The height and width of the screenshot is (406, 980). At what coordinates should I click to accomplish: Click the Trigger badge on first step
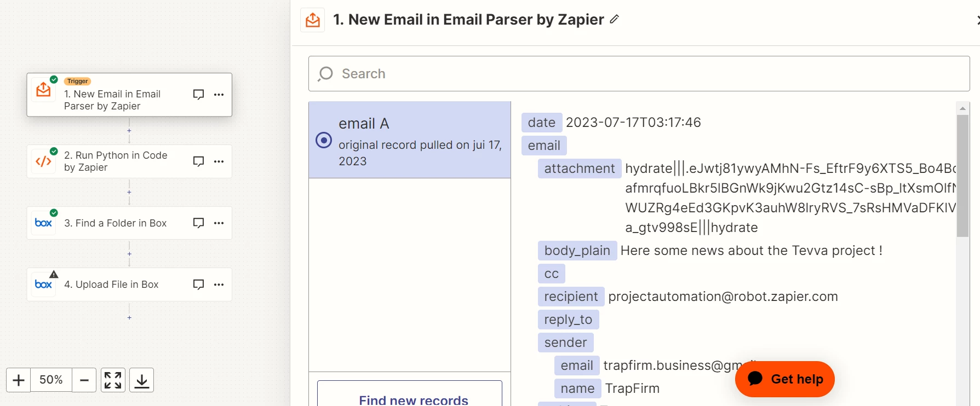tap(78, 81)
